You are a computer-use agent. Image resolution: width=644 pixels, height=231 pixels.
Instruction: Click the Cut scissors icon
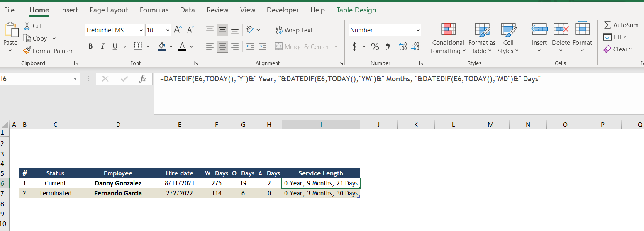(x=27, y=26)
